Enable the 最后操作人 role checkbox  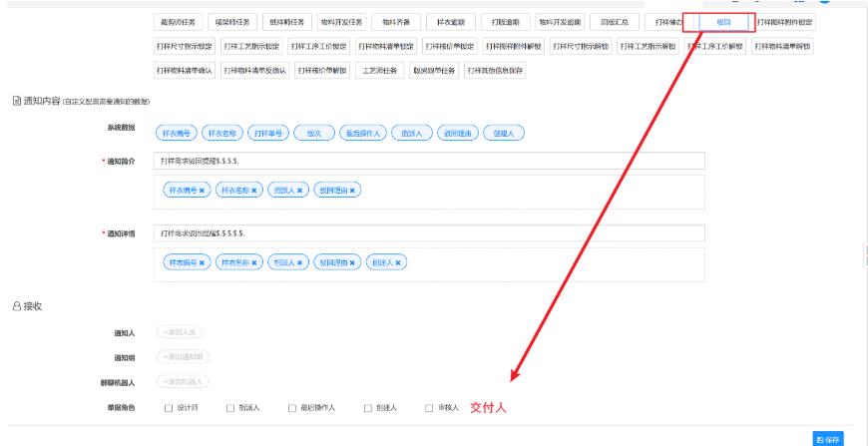292,408
